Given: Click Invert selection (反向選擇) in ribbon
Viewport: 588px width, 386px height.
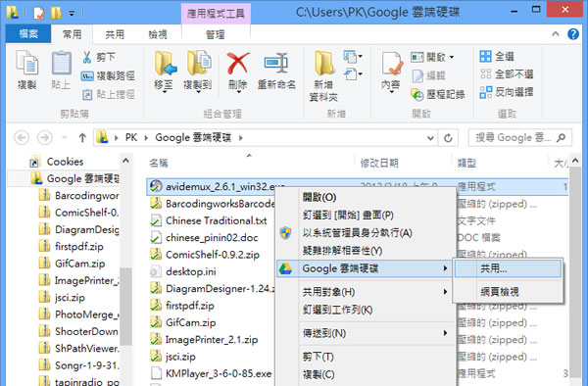Looking at the screenshot, I should point(507,92).
